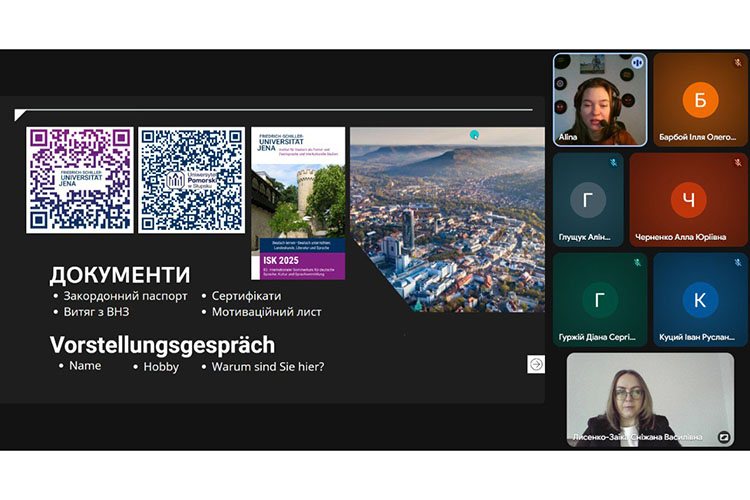Image resolution: width=750 pixels, height=500 pixels.
Task: Select the blue K avatar of Куций Іван
Action: (700, 300)
